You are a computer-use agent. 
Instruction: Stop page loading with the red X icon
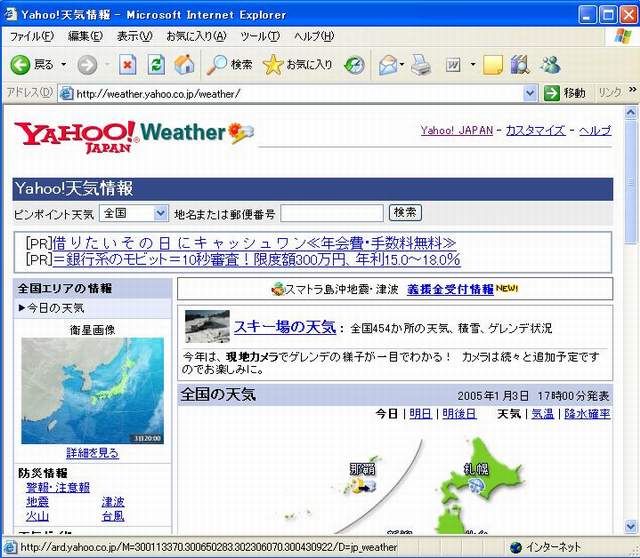[x=127, y=64]
